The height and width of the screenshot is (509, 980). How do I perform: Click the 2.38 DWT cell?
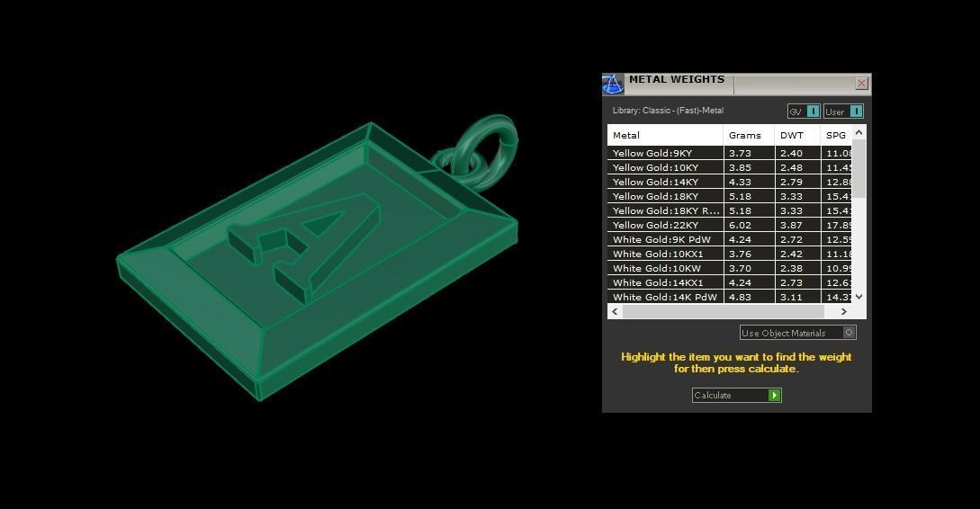click(797, 268)
